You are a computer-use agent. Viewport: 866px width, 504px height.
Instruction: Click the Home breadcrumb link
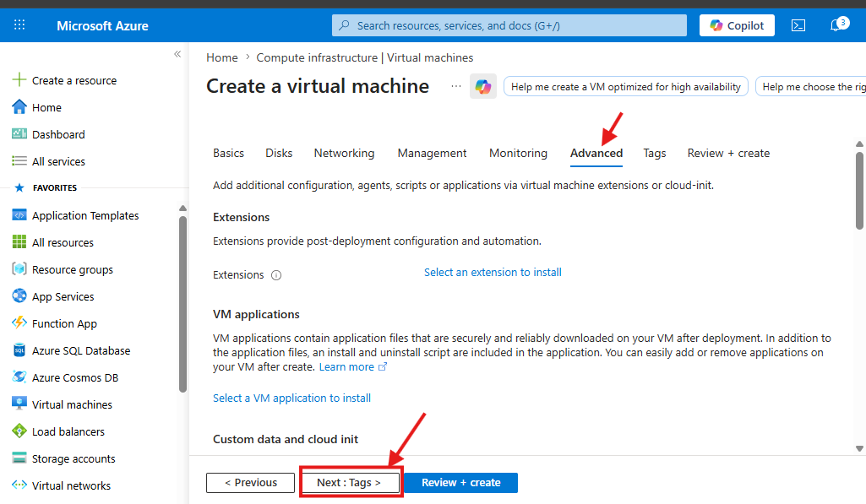(x=222, y=57)
